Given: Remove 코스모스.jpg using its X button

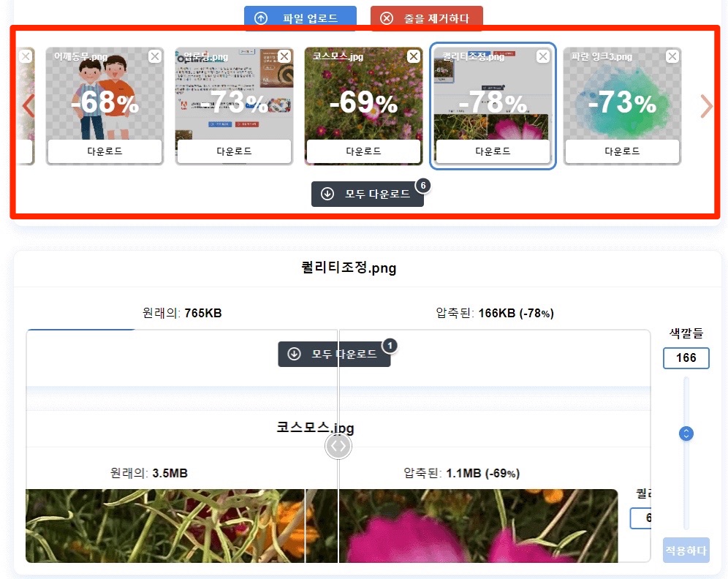Looking at the screenshot, I should click(x=414, y=56).
